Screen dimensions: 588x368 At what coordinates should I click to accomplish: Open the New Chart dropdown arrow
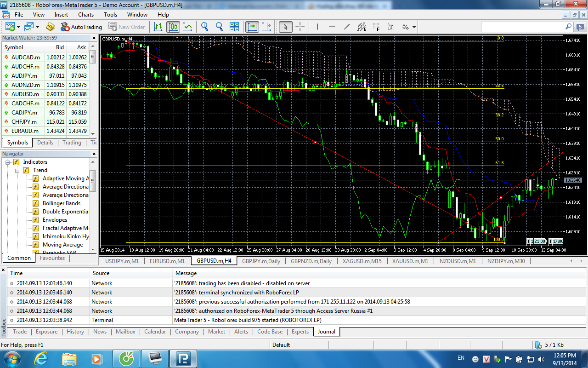(x=18, y=27)
